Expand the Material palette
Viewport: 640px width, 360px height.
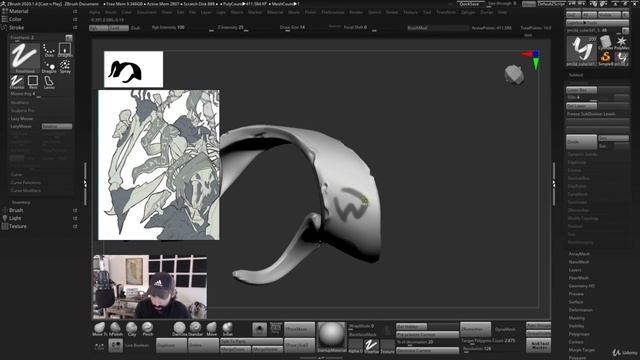pos(18,11)
